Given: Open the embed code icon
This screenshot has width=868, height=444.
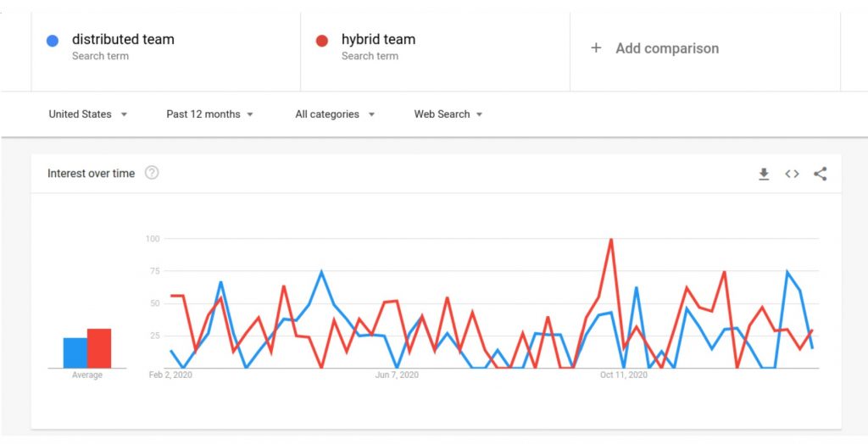Looking at the screenshot, I should point(793,174).
